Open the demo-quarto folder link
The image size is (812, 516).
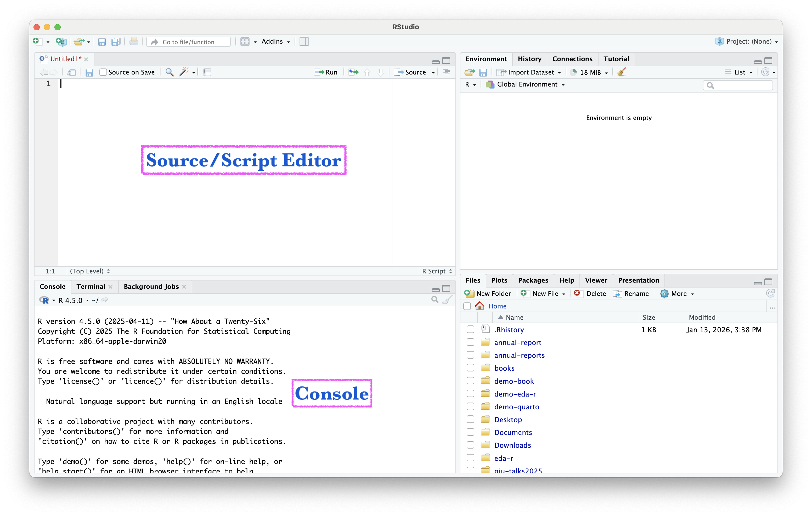point(516,407)
